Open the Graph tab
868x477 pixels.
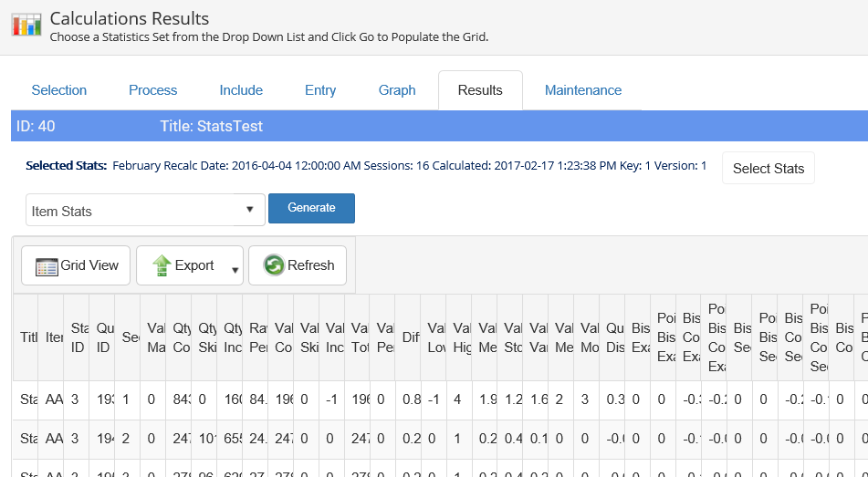397,90
